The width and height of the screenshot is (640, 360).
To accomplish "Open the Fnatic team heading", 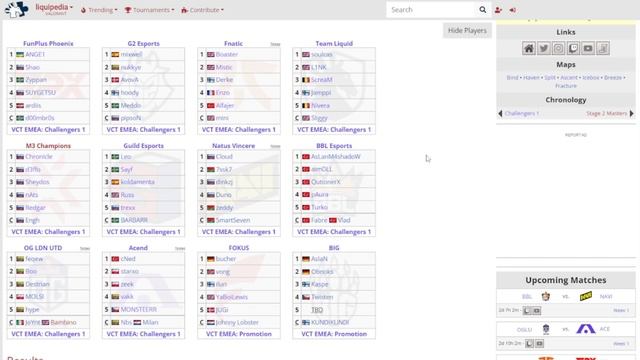I will [x=233, y=43].
